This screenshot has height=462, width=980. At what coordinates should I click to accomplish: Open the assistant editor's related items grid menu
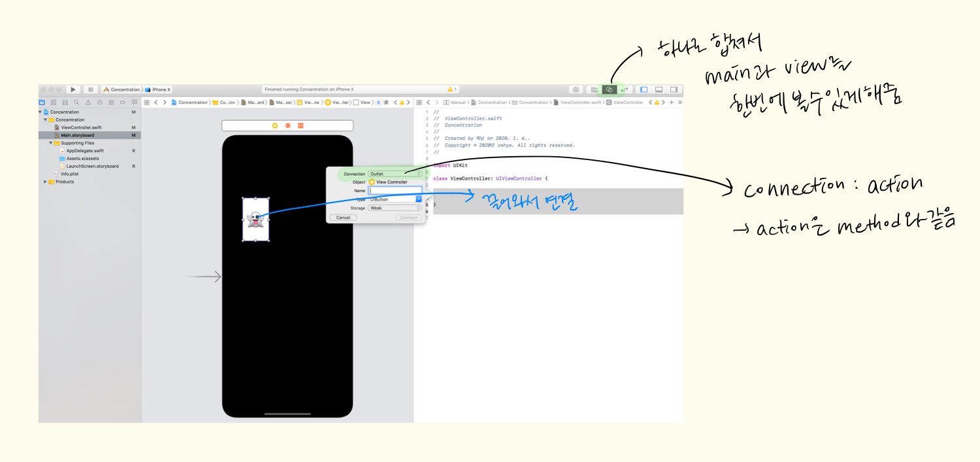(x=419, y=103)
